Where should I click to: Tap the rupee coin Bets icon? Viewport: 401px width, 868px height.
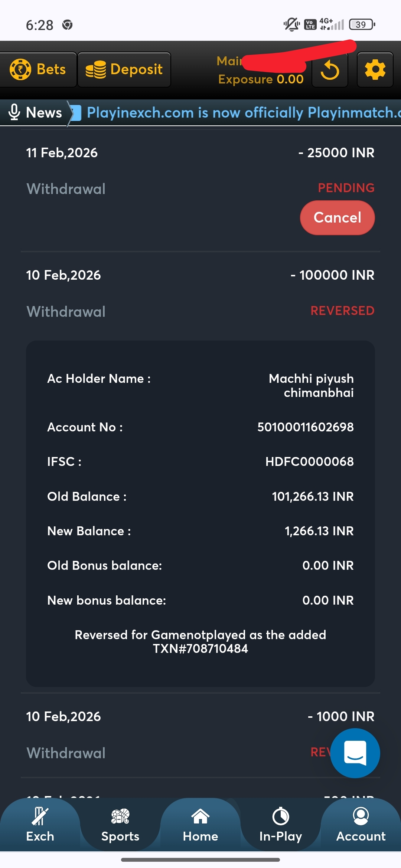[20, 69]
